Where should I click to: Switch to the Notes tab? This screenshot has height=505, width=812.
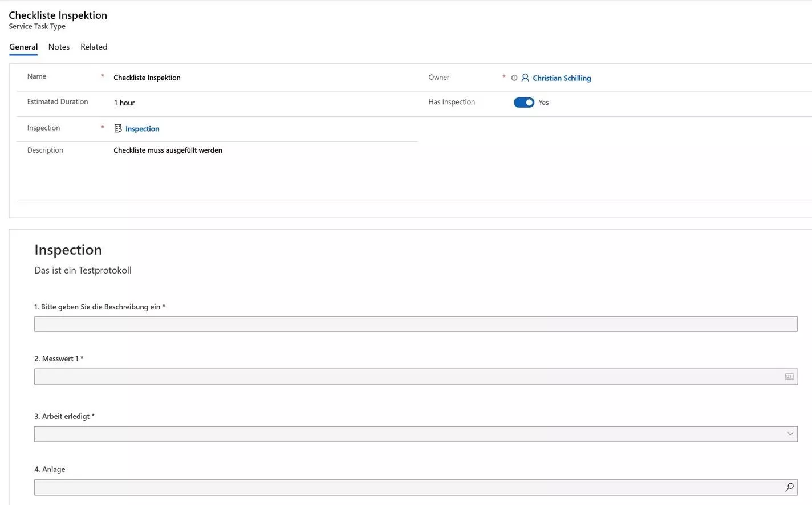tap(59, 47)
